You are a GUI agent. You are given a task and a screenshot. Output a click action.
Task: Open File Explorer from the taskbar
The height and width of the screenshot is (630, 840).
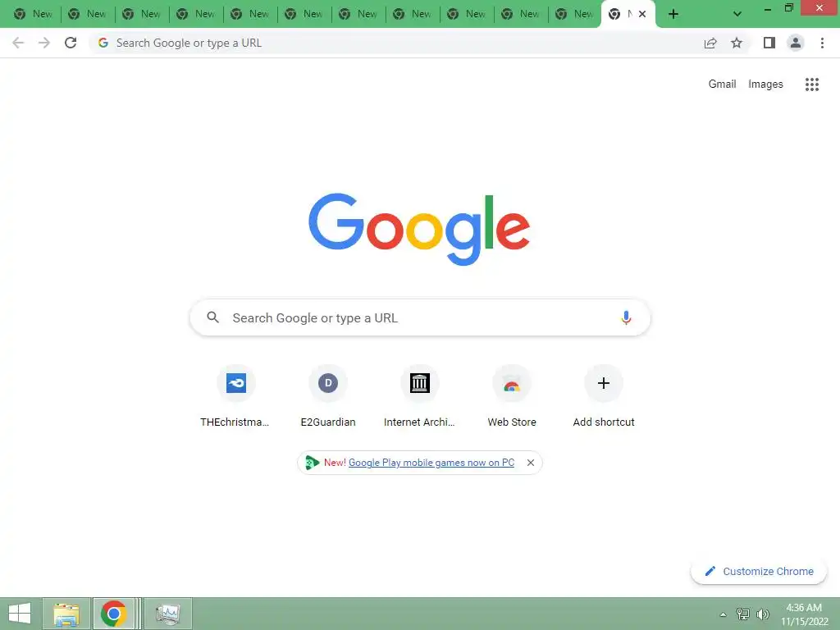(66, 614)
